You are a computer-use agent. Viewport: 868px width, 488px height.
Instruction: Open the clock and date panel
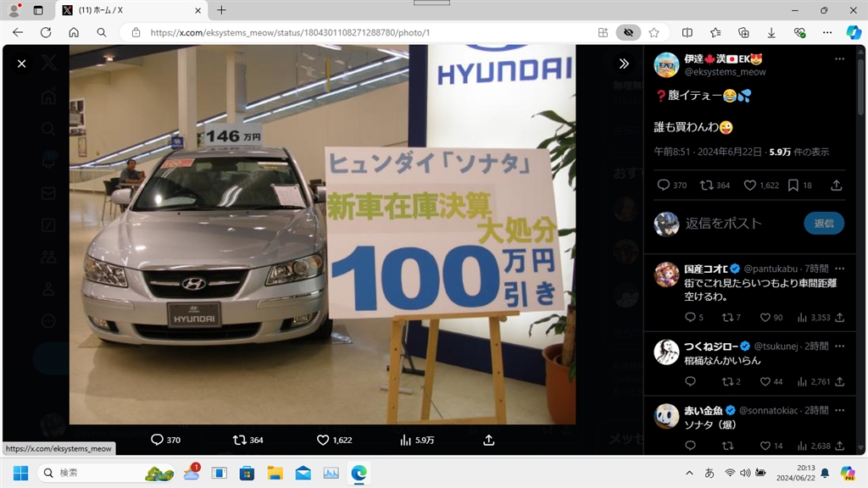point(795,473)
